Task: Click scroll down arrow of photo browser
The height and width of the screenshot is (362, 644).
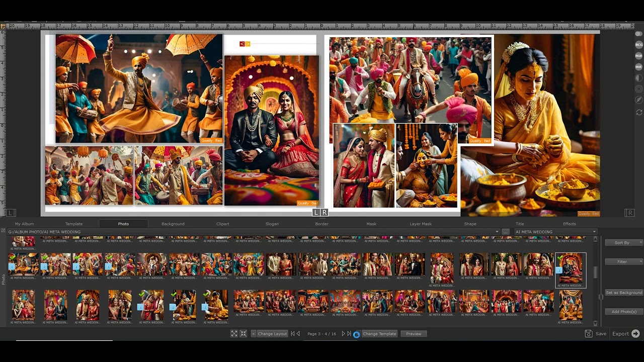Action: (596, 323)
